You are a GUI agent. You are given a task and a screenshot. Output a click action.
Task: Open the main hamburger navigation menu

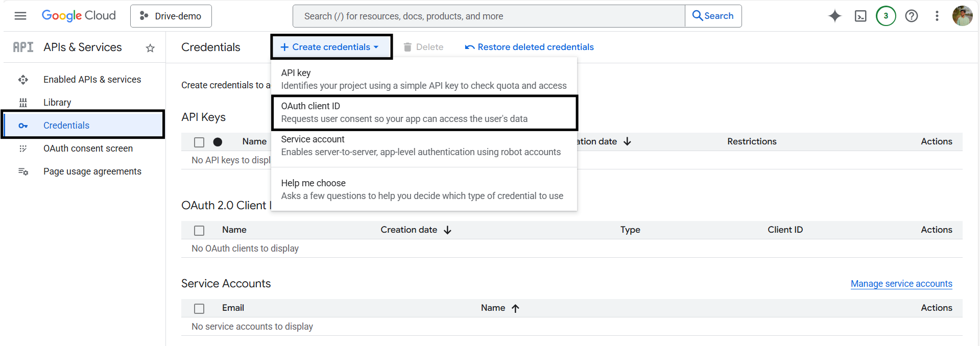pos(20,16)
